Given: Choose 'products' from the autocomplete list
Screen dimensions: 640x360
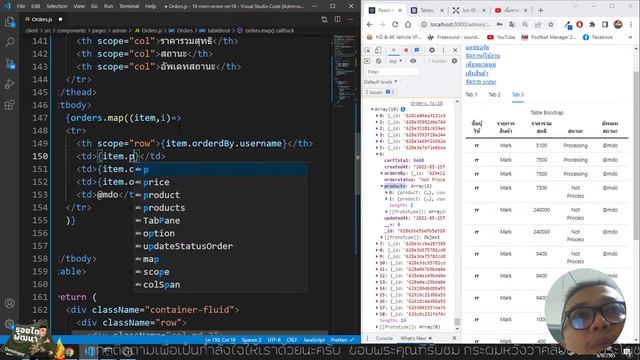Looking at the screenshot, I should point(220,208).
